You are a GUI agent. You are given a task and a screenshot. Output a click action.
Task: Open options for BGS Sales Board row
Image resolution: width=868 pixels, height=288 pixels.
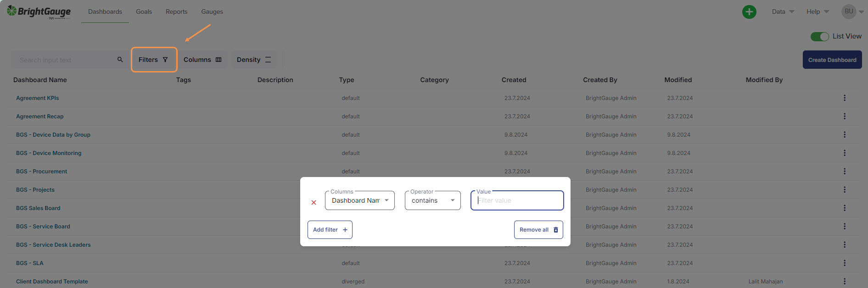pos(845,208)
